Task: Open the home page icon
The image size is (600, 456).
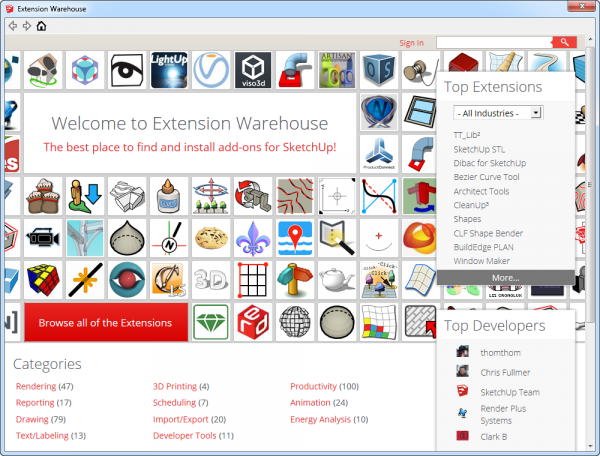Action: (41, 26)
